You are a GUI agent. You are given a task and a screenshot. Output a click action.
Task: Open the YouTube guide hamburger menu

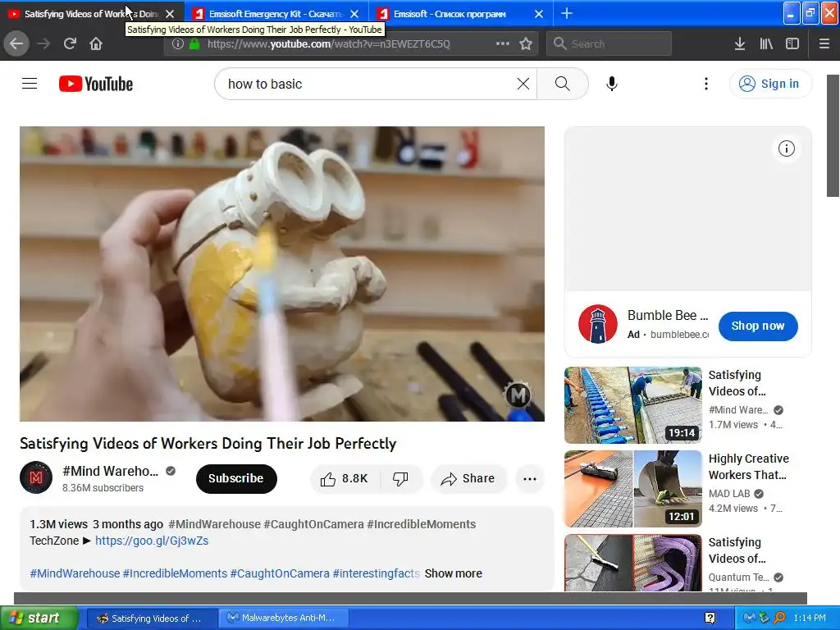coord(30,84)
